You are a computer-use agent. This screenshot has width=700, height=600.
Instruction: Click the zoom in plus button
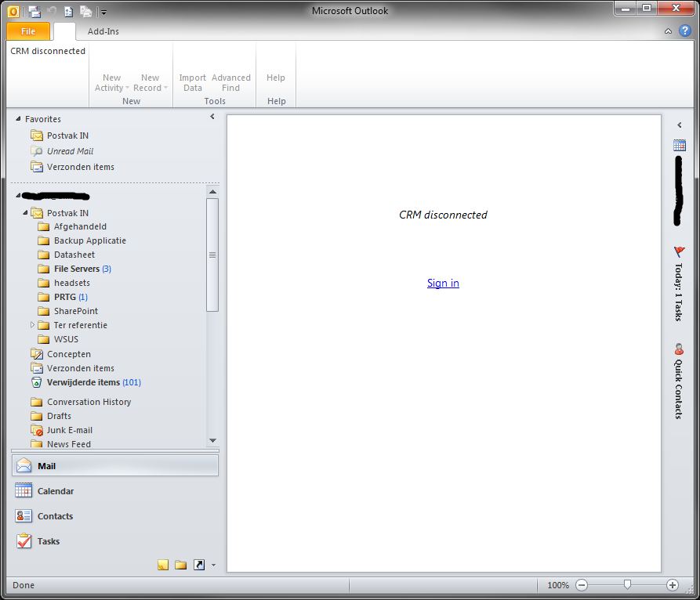point(673,585)
